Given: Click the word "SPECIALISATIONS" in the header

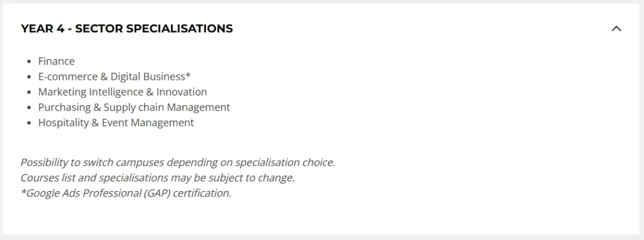Looking at the screenshot, I should point(179,29).
